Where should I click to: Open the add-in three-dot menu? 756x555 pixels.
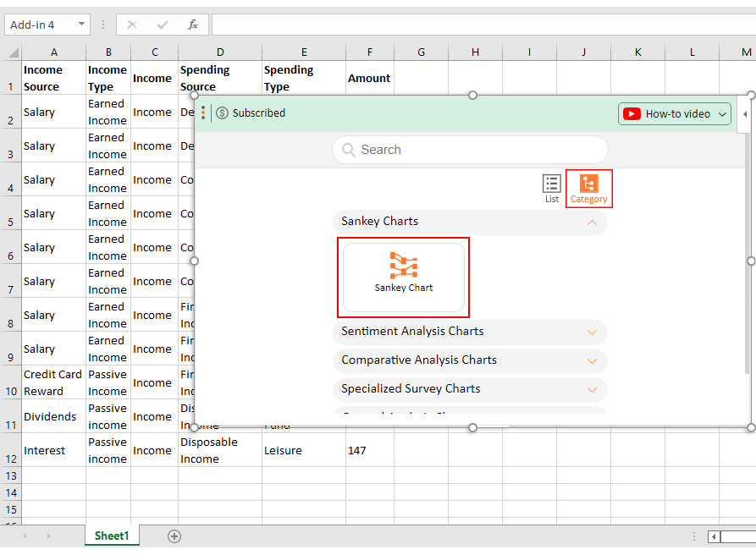point(203,113)
